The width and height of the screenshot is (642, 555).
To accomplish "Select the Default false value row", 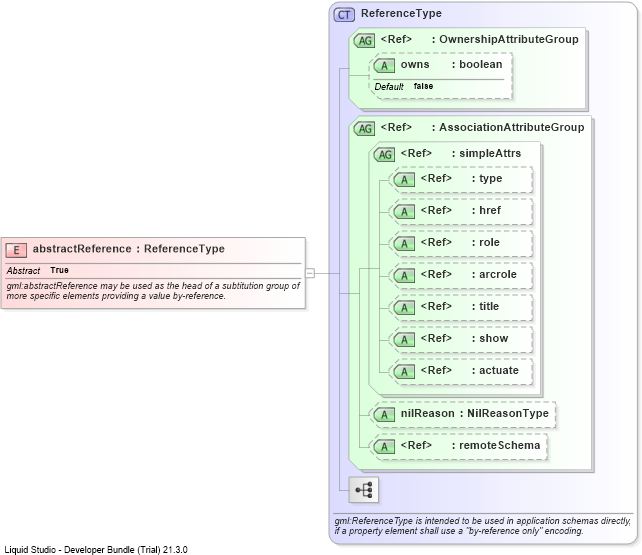I will click(404, 86).
